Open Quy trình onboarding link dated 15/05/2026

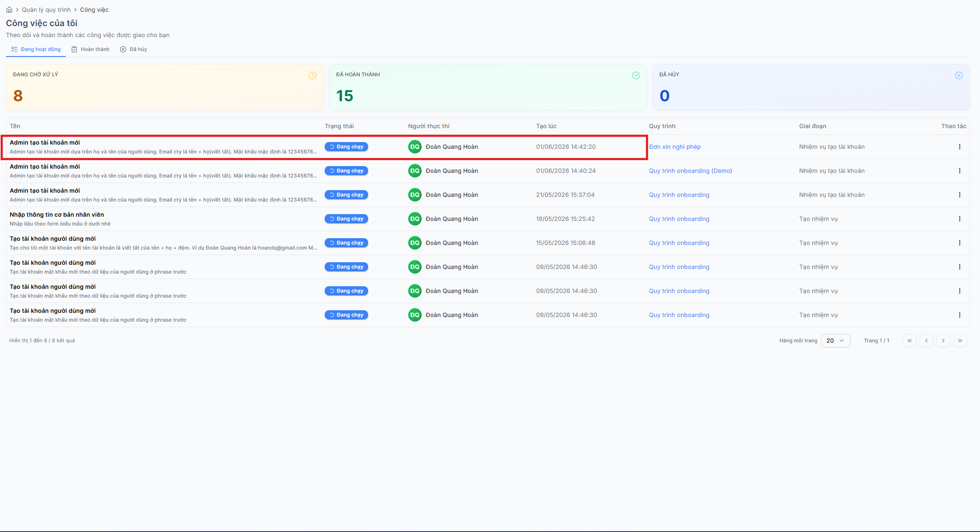click(x=679, y=243)
